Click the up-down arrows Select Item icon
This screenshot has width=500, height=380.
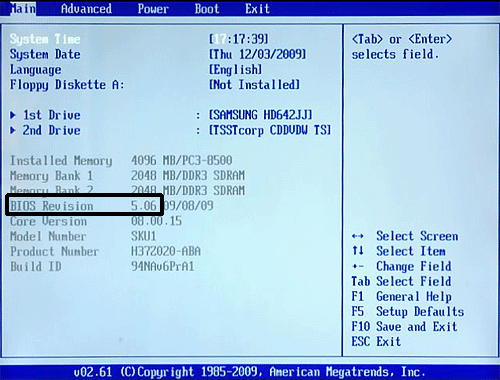tap(358, 250)
